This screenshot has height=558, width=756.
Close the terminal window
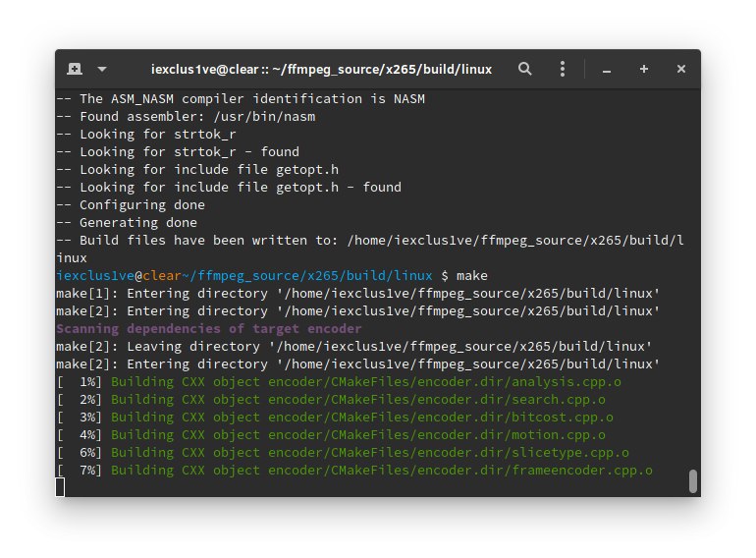pos(680,69)
